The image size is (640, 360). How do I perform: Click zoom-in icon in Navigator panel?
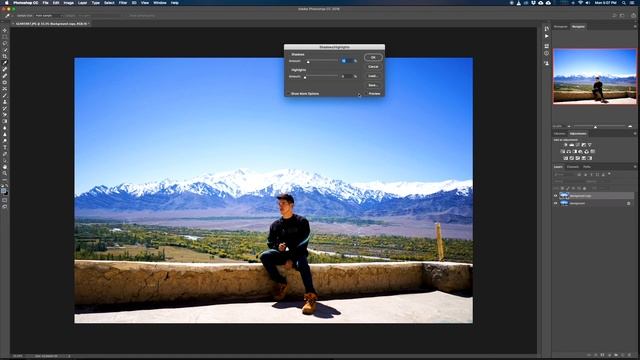tap(630, 127)
